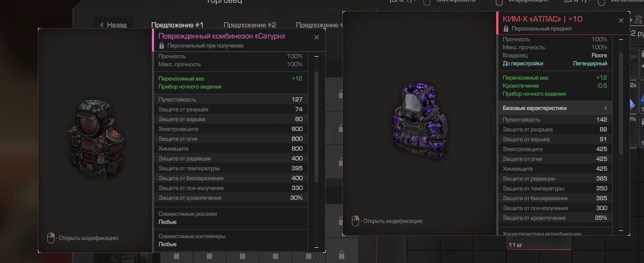Expand the Характеристики модификации section
Image resolution: width=644 pixels, height=263 pixels.
tap(555, 234)
